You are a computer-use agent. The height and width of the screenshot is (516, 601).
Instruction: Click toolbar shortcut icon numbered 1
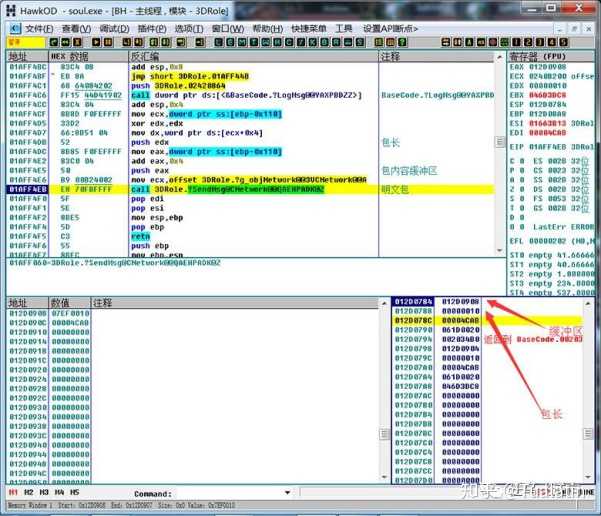pyautogui.click(x=516, y=42)
